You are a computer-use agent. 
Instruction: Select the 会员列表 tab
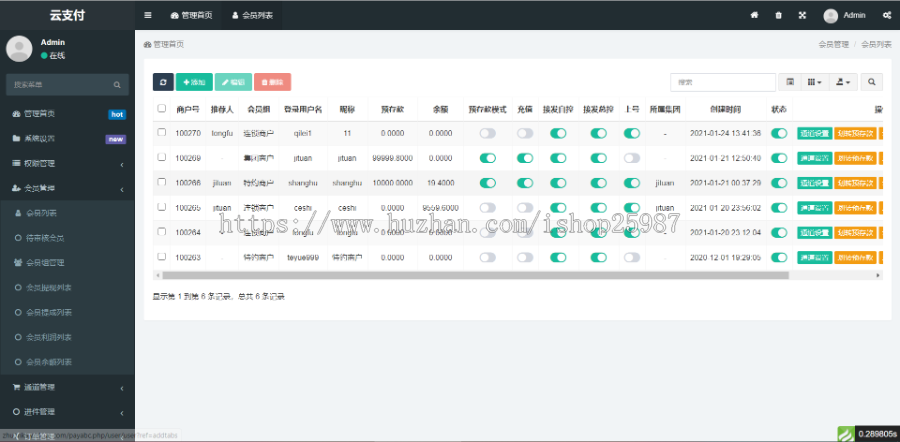(x=252, y=16)
